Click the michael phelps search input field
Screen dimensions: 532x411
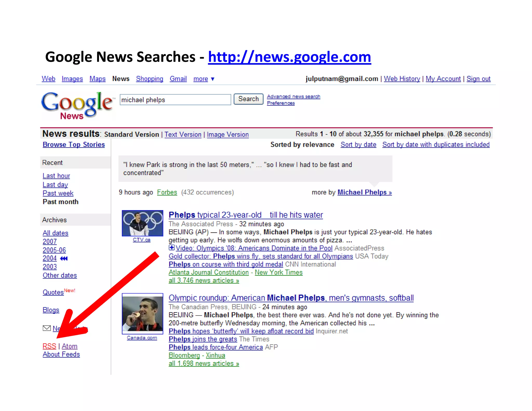(x=175, y=100)
